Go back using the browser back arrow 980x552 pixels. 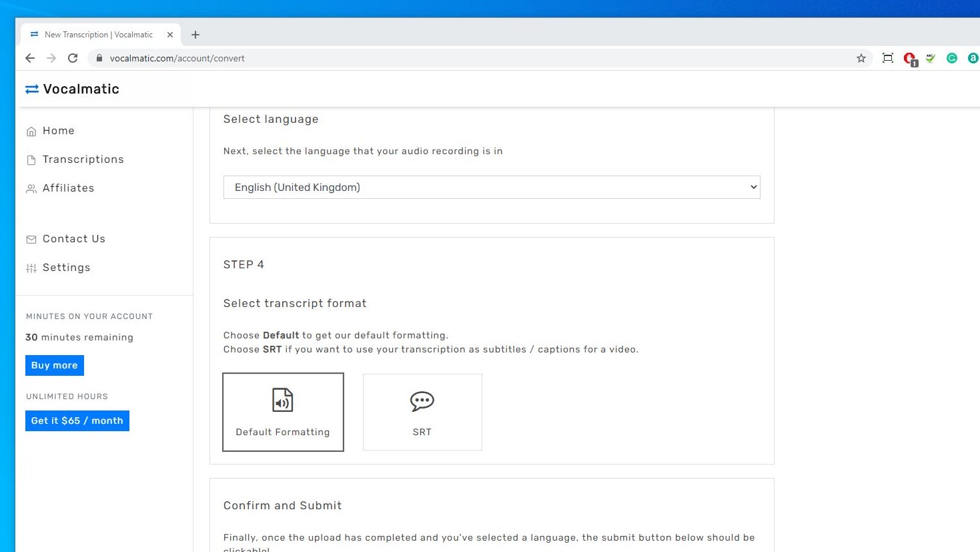(x=30, y=58)
